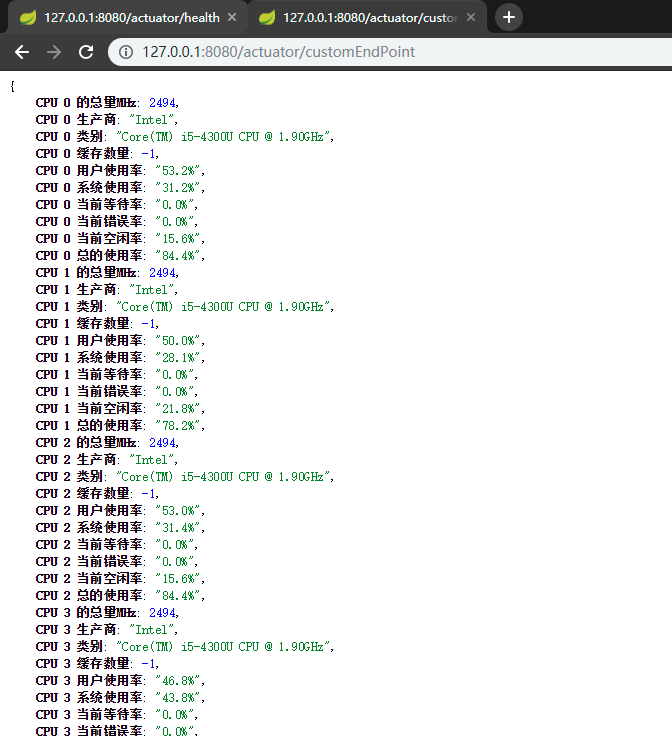The image size is (672, 736).
Task: Close the actuator/customEndPoint tab
Action: 471,17
